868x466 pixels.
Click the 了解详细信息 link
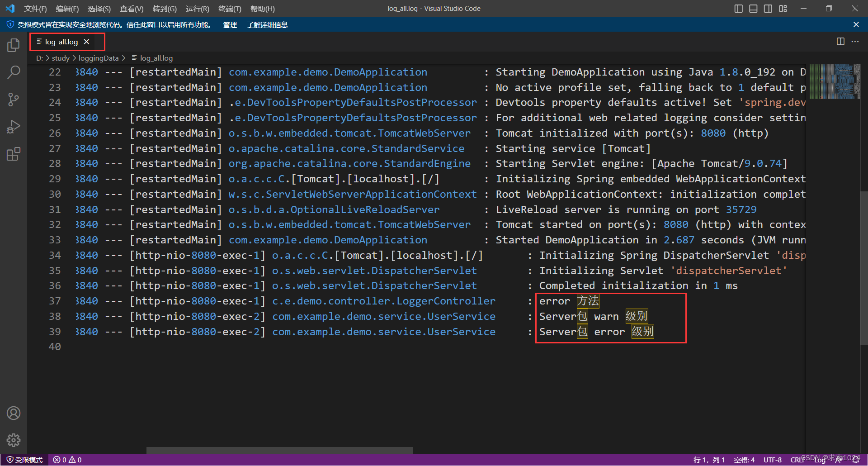(x=267, y=24)
